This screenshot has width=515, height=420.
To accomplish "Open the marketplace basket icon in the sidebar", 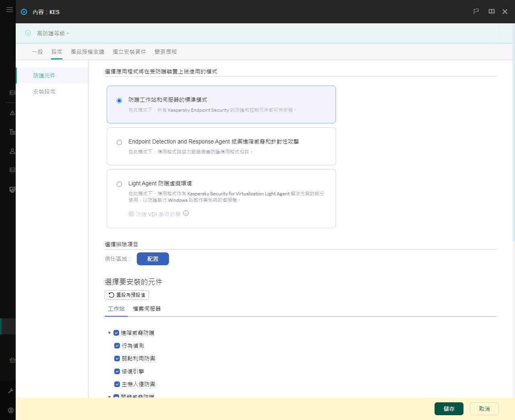I will pos(12,360).
